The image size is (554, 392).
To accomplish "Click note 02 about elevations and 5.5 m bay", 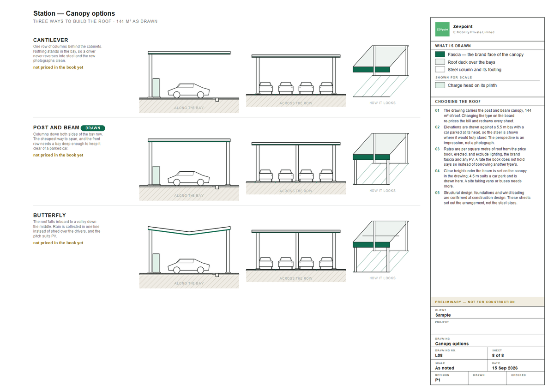I will coord(483,135).
